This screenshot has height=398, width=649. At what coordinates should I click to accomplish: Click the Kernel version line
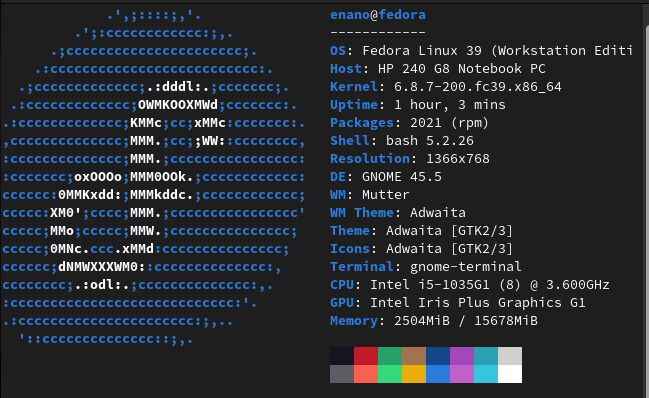click(446, 87)
